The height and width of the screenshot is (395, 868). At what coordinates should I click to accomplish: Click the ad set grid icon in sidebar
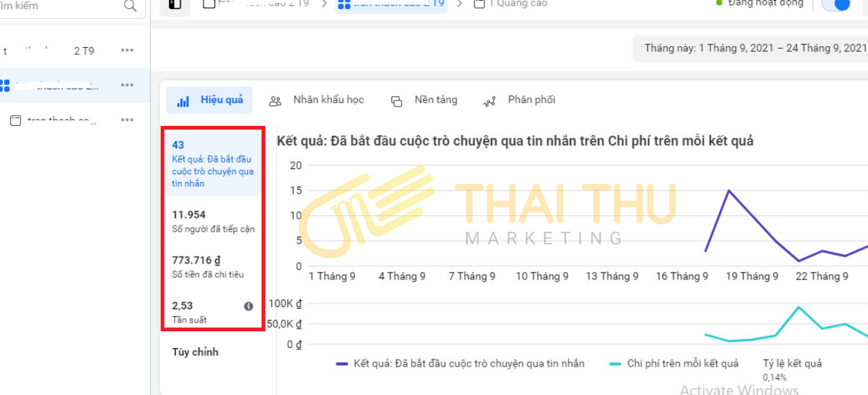click(5, 86)
